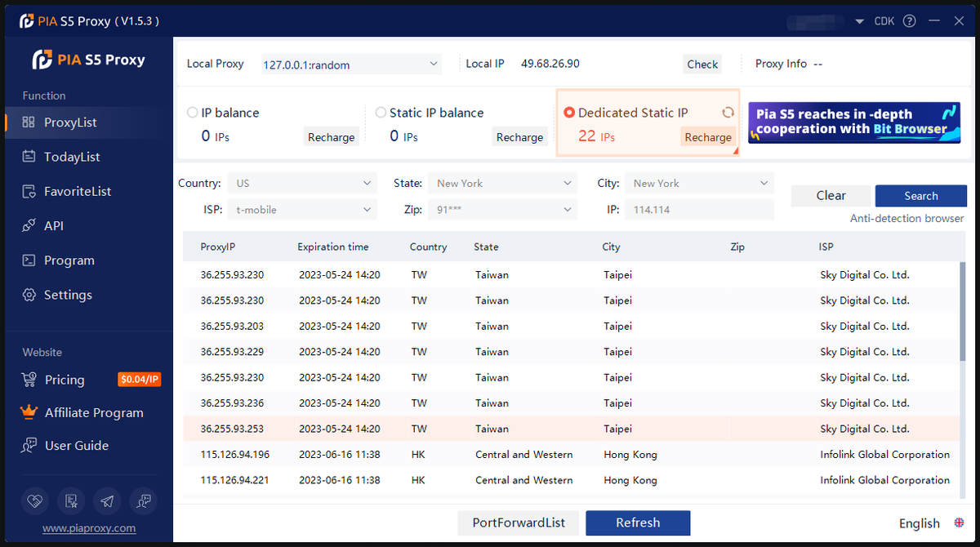Image resolution: width=980 pixels, height=547 pixels.
Task: Click the ProxyIP column header
Action: 218,247
